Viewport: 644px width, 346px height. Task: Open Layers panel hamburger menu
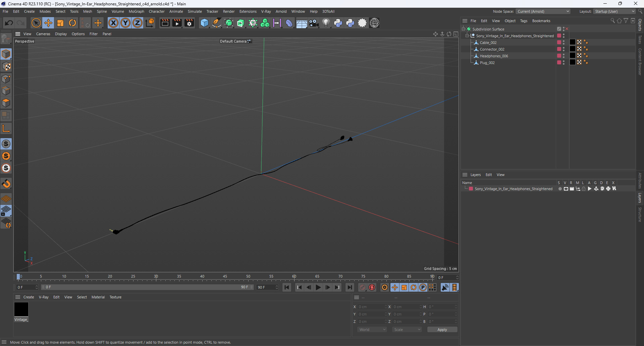click(x=465, y=175)
